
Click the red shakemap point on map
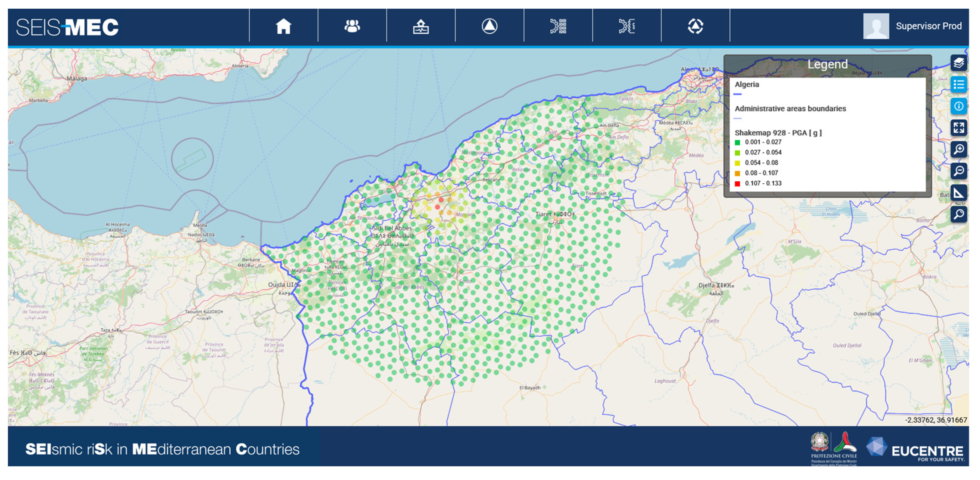pyautogui.click(x=441, y=200)
